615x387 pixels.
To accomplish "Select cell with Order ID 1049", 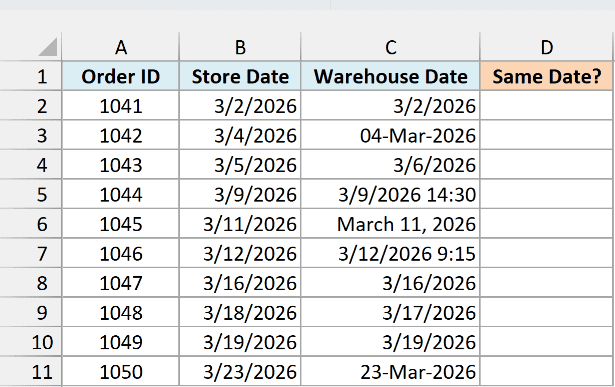I will (120, 342).
